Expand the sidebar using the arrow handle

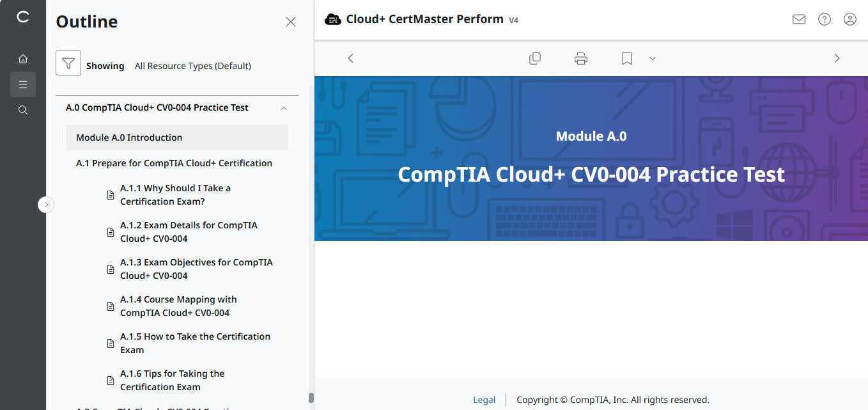(x=46, y=204)
